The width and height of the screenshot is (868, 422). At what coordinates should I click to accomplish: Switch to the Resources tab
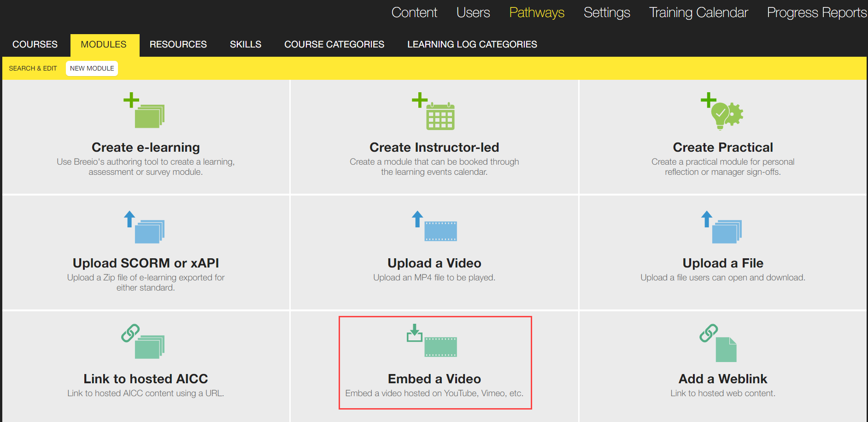[x=178, y=44]
